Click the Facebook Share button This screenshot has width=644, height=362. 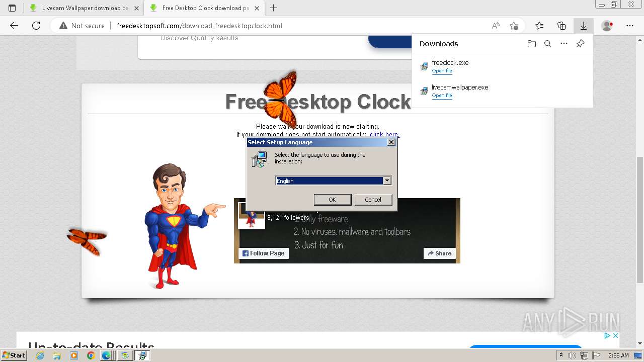pyautogui.click(x=440, y=253)
